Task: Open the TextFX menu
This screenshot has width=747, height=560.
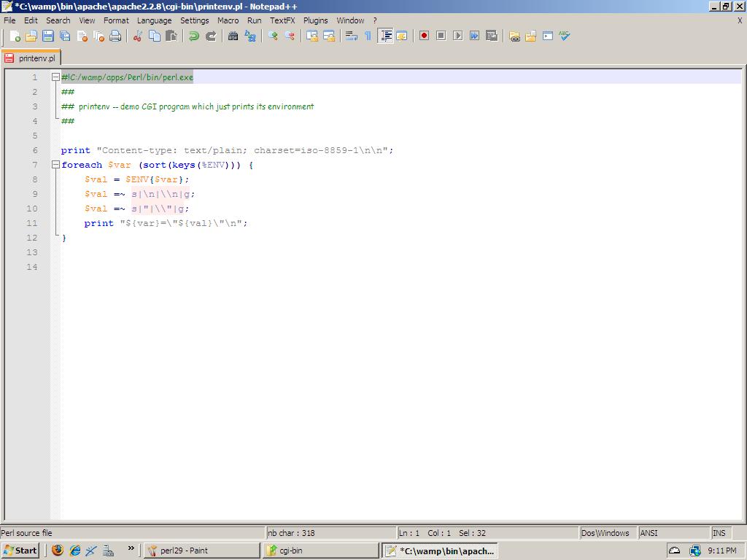Action: 282,20
